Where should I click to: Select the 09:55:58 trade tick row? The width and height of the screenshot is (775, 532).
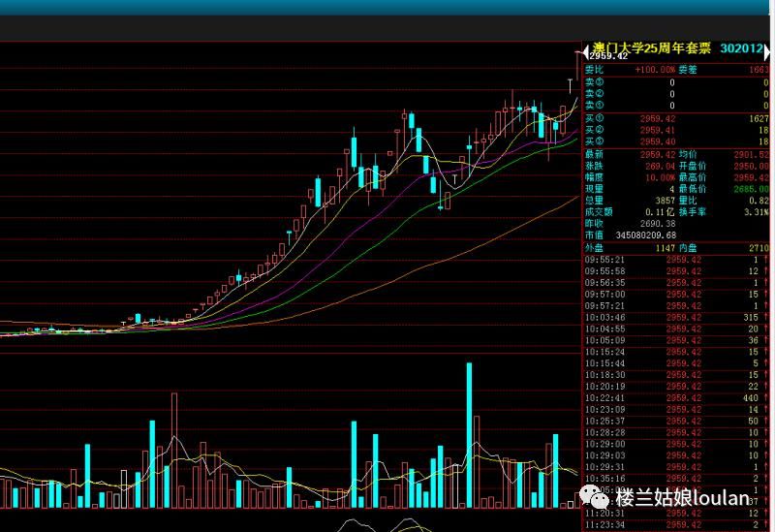(676, 271)
